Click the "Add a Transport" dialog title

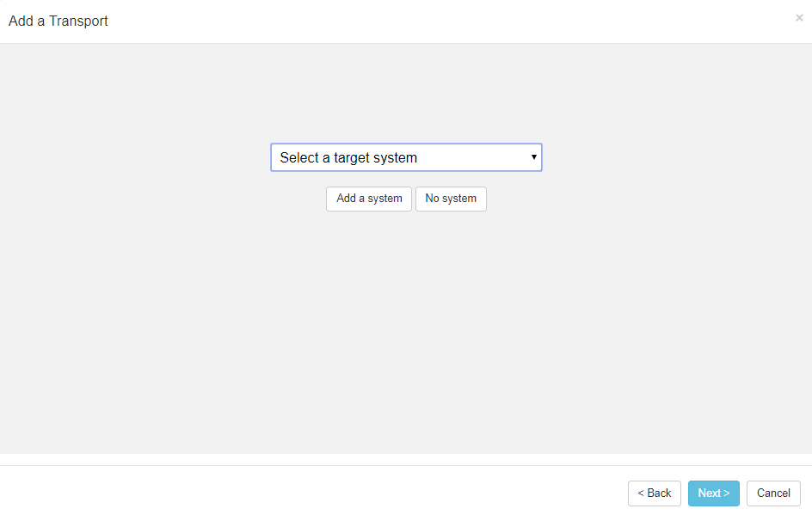tap(58, 21)
